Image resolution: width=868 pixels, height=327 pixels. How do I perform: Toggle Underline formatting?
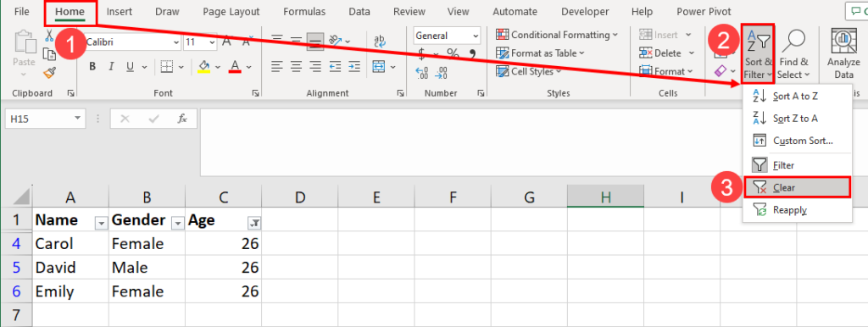[130, 67]
